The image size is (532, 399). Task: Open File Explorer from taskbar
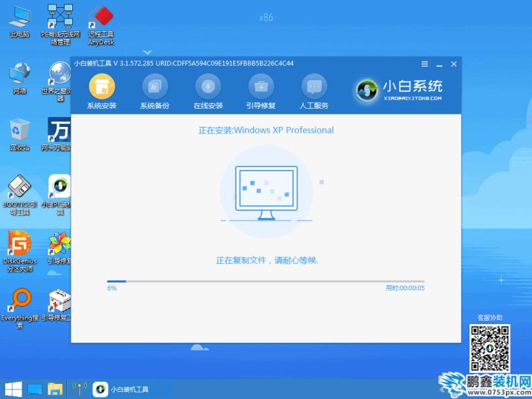(55, 389)
